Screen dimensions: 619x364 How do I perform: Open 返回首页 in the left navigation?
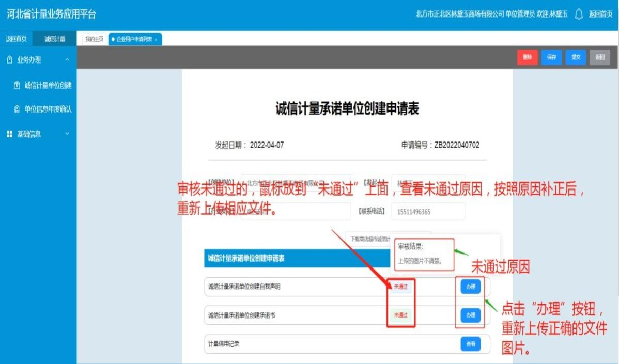click(16, 39)
